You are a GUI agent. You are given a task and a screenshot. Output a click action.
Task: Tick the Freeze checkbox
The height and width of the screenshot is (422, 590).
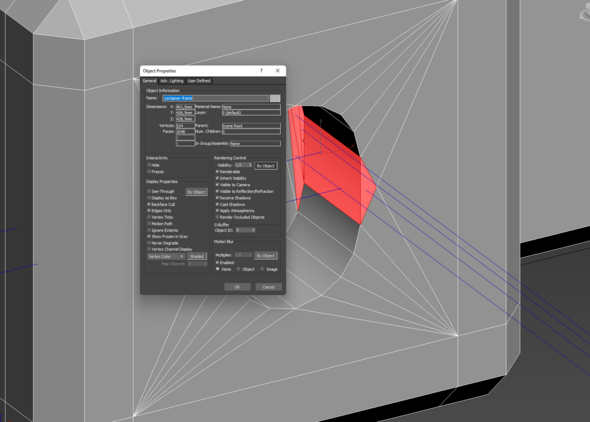149,172
